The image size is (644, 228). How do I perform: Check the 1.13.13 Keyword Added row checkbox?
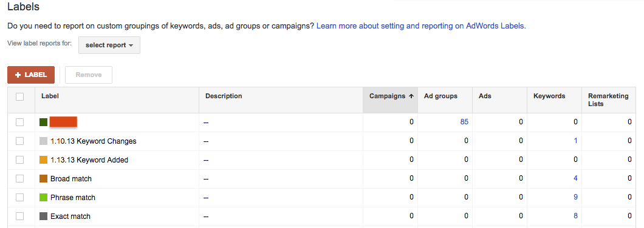pos(19,160)
